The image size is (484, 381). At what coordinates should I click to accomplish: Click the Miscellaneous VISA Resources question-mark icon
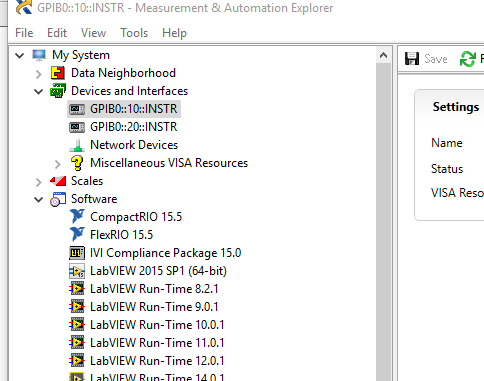[x=77, y=163]
